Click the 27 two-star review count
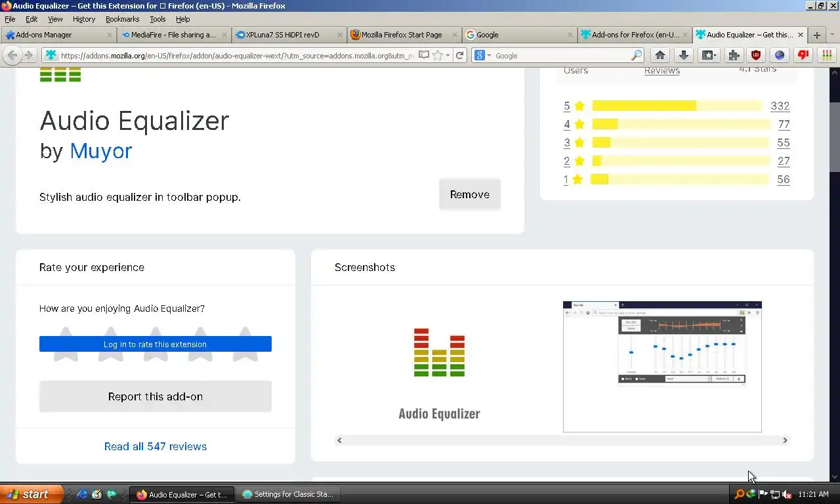 tap(784, 161)
